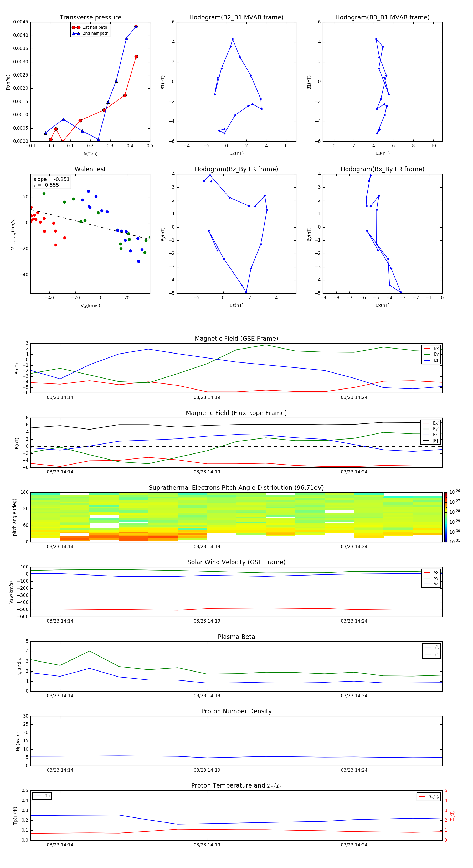Click 'Vx' in the solar wind legend
The width and height of the screenshot is (473, 868).
436,573
